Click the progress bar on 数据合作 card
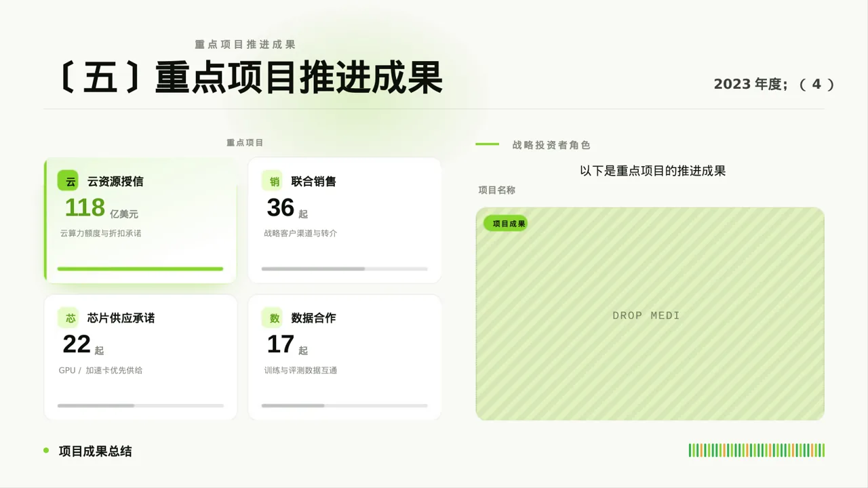This screenshot has width=868, height=488. 344,405
